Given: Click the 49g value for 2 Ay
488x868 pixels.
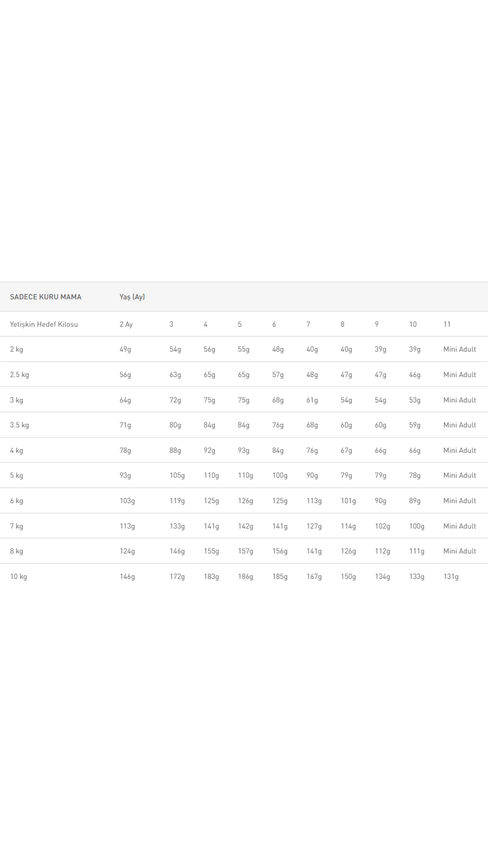Looking at the screenshot, I should click(x=125, y=349).
